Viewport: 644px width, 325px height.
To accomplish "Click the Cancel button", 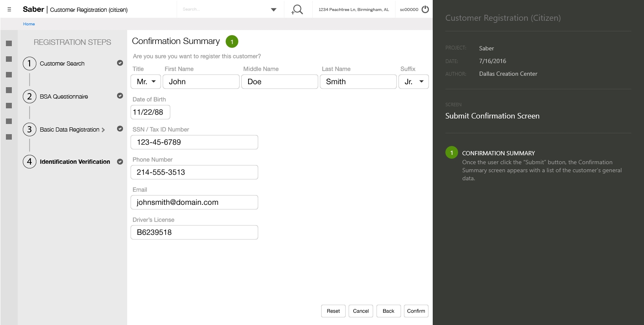I will pyautogui.click(x=361, y=311).
